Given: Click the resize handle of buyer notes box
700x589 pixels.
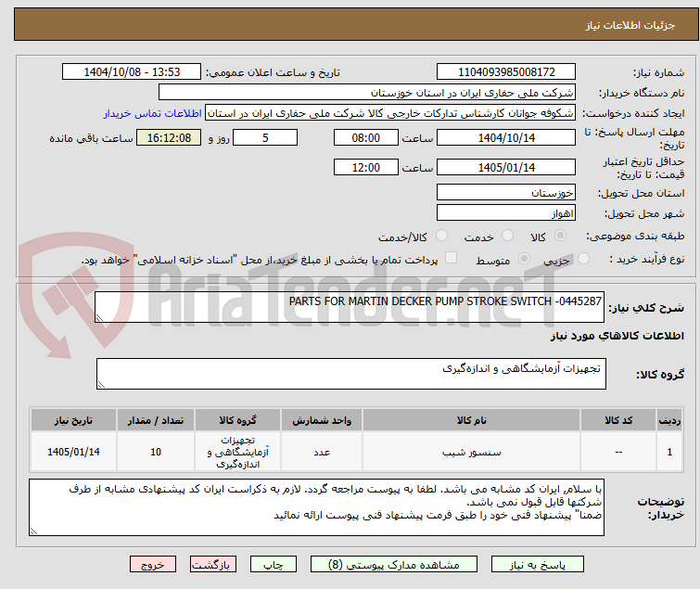Looking at the screenshot, I should coord(34,531).
